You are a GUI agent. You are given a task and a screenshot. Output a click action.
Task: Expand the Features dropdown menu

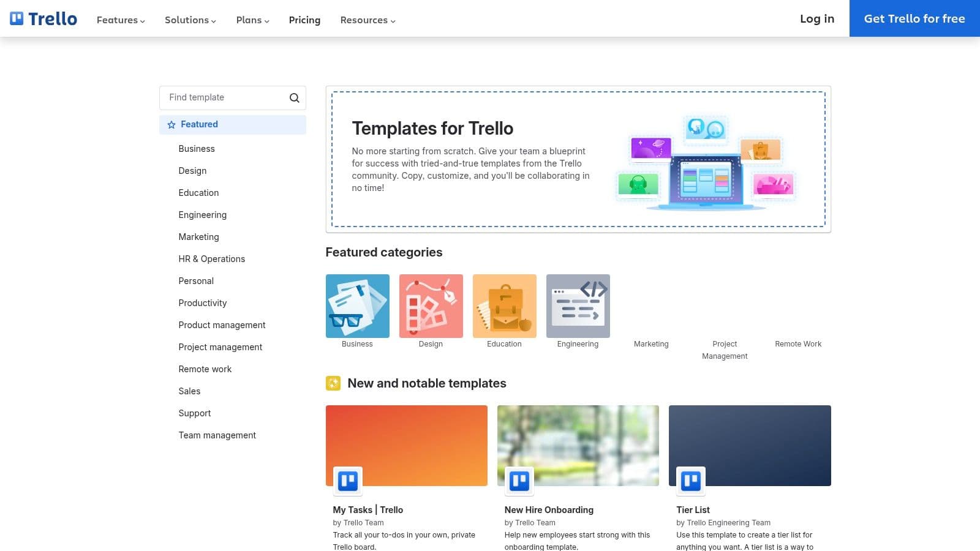[121, 20]
